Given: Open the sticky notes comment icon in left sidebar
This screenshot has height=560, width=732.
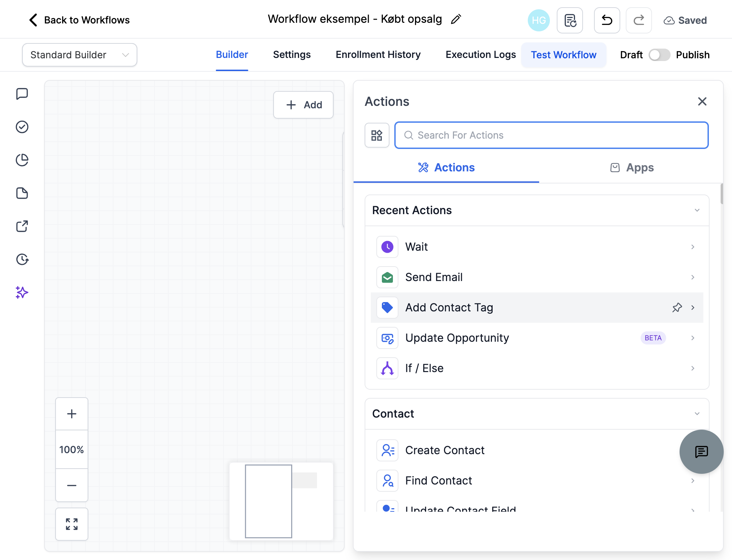Looking at the screenshot, I should click(22, 94).
